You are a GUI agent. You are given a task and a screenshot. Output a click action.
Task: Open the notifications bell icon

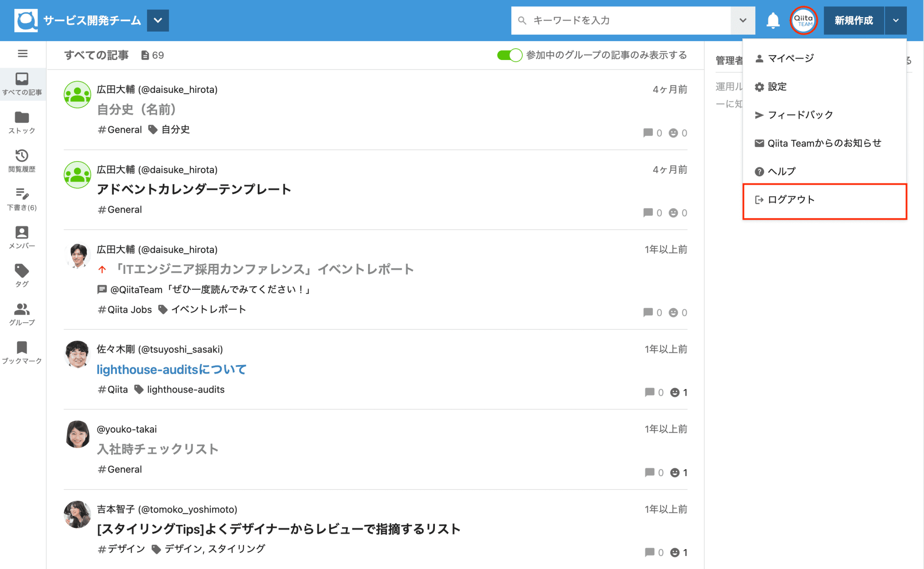[x=773, y=20]
